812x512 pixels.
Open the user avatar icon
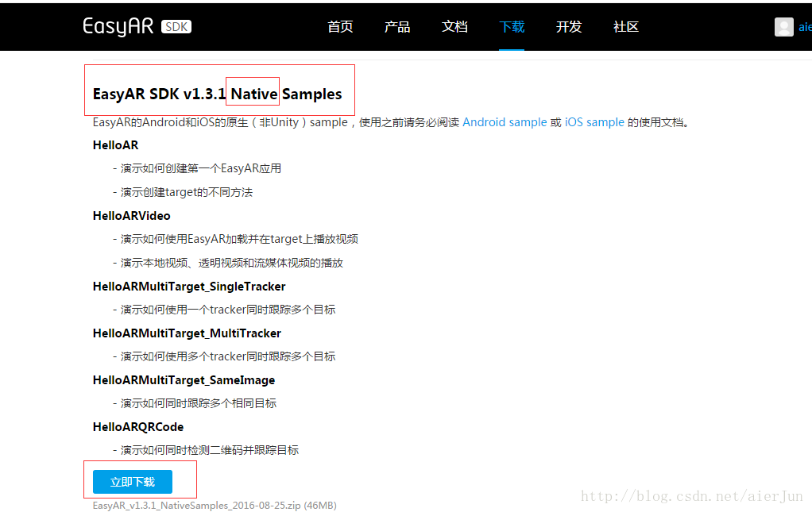coord(783,27)
